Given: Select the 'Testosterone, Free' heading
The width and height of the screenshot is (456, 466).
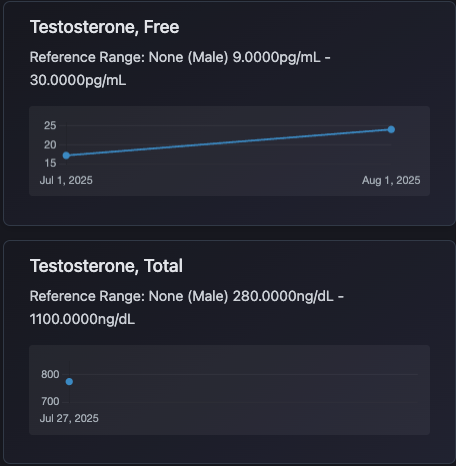Looking at the screenshot, I should (x=105, y=27).
